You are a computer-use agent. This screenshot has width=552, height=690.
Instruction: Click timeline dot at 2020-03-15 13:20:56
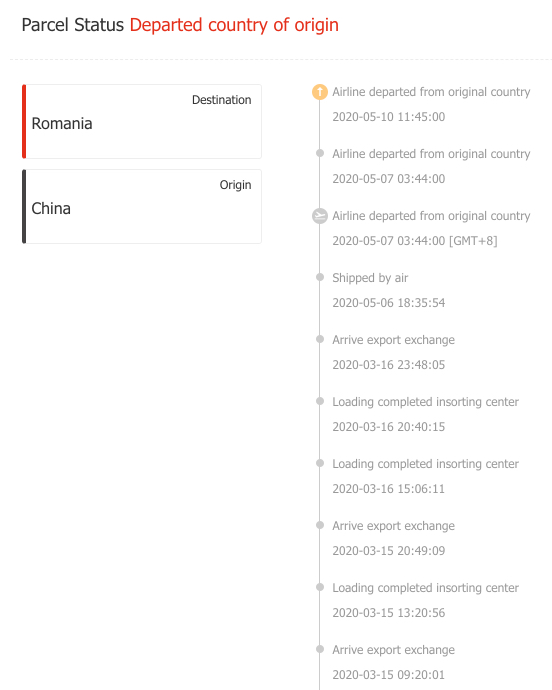(x=320, y=587)
